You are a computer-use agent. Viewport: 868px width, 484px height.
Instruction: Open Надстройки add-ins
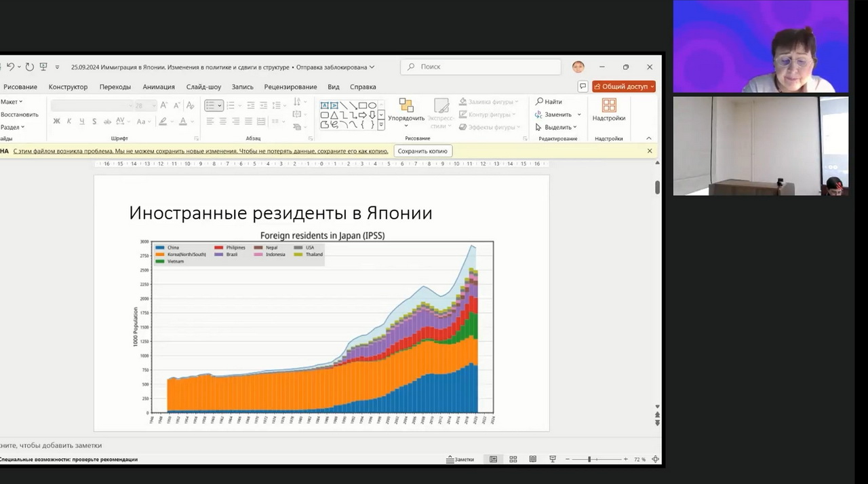(609, 110)
